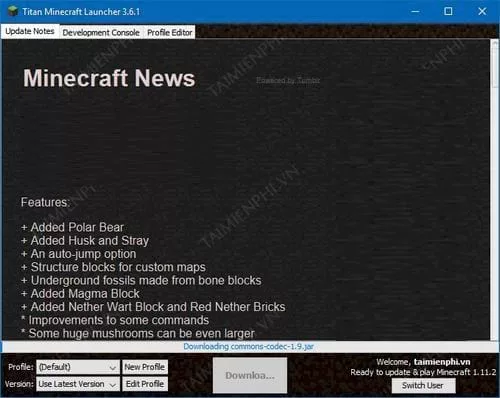Image resolution: width=500 pixels, height=398 pixels.
Task: Close the Titan Minecraft Launcher
Action: (x=482, y=11)
